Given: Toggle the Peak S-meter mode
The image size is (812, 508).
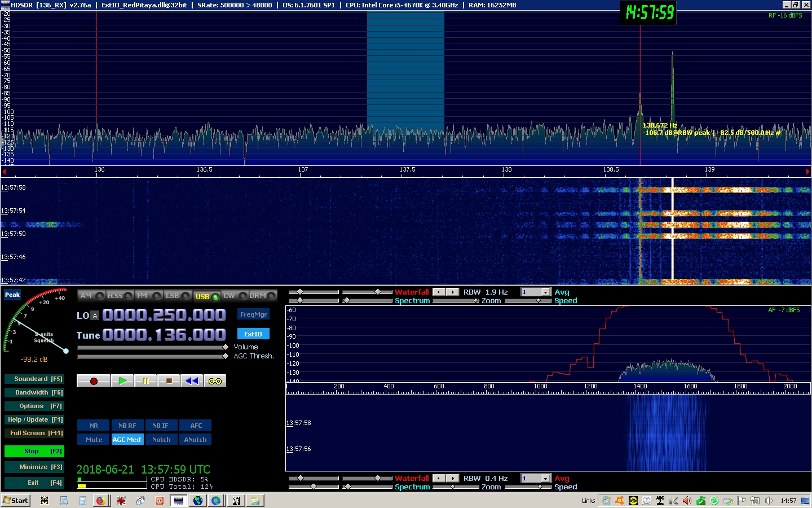Looking at the screenshot, I should pos(12,295).
